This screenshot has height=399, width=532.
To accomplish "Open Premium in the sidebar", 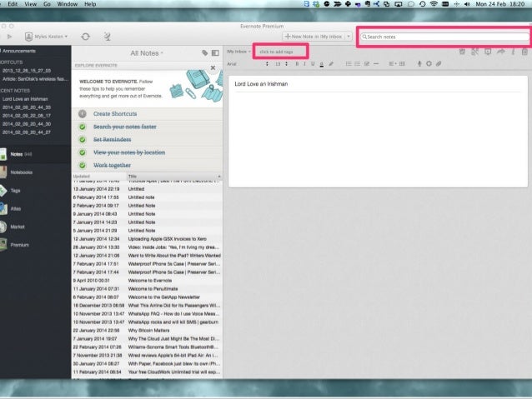I will pos(35,245).
